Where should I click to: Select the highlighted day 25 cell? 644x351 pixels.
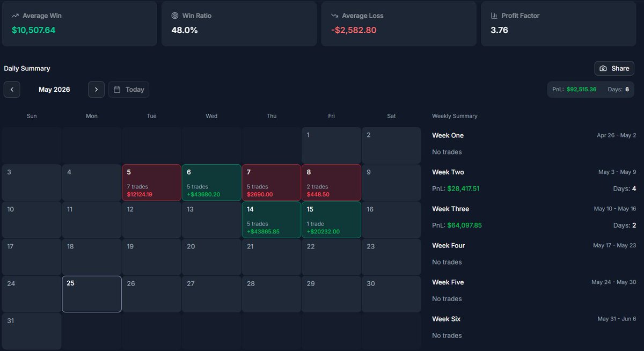tap(92, 294)
